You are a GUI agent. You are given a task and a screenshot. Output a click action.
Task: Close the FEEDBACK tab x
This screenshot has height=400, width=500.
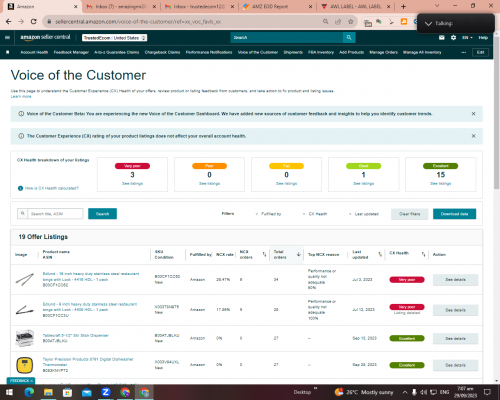pyautogui.click(x=32, y=381)
